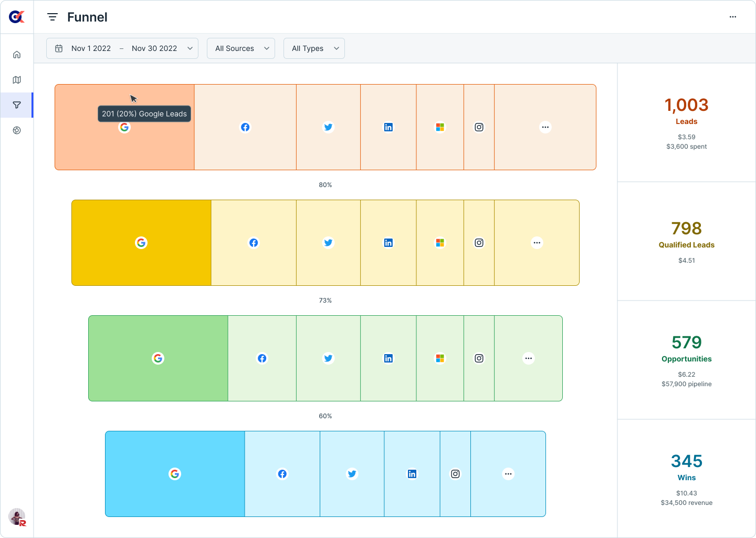Screen dimensions: 756x538
Task: Open the map icon in sidebar
Action: click(17, 80)
